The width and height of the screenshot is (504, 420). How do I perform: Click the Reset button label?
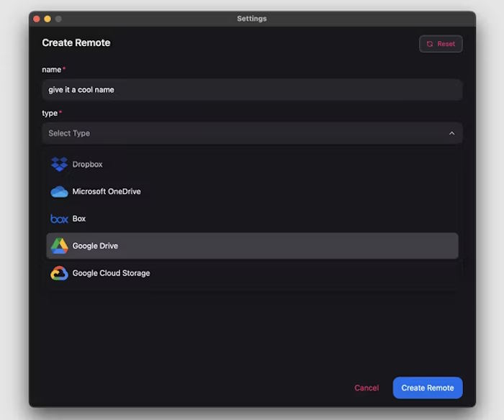coord(446,44)
